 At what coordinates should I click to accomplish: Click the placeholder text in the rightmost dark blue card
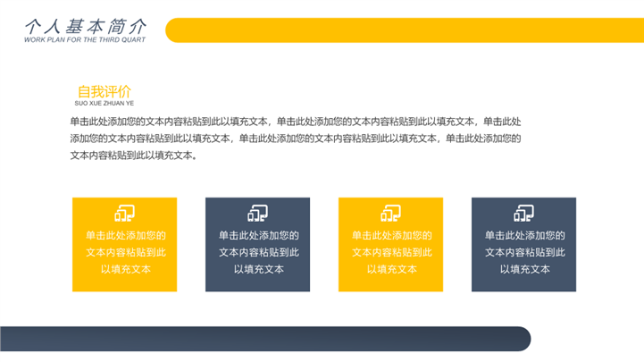(x=524, y=252)
